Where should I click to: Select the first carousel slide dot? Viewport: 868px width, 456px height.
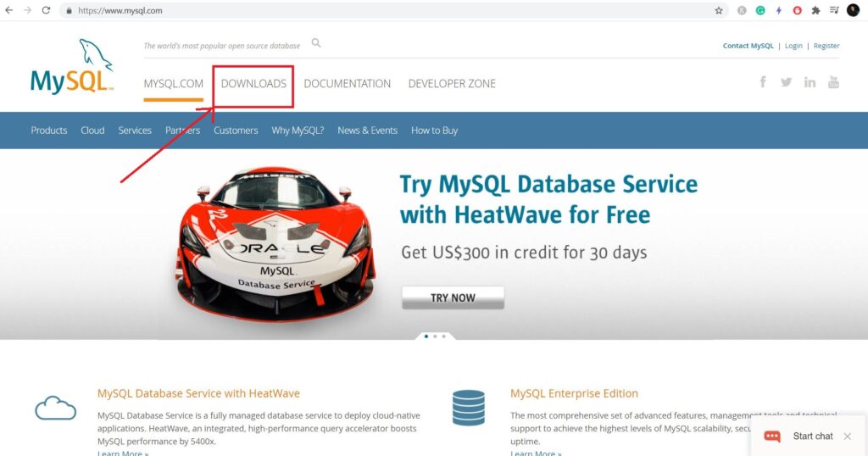(x=426, y=336)
